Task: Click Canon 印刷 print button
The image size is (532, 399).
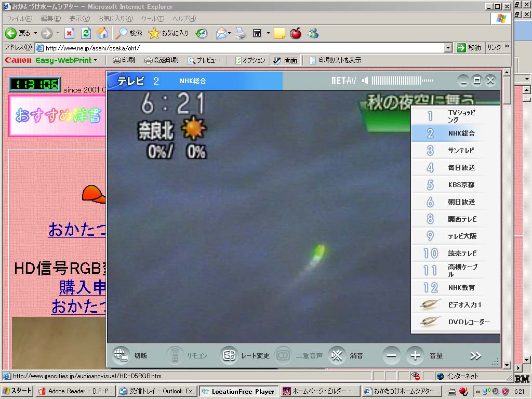Action: click(124, 60)
